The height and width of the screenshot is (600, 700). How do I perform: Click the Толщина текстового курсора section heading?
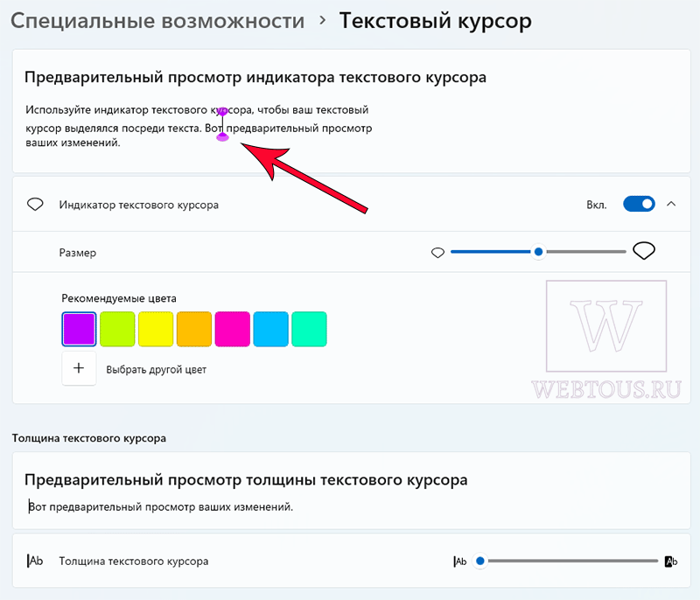click(x=89, y=438)
